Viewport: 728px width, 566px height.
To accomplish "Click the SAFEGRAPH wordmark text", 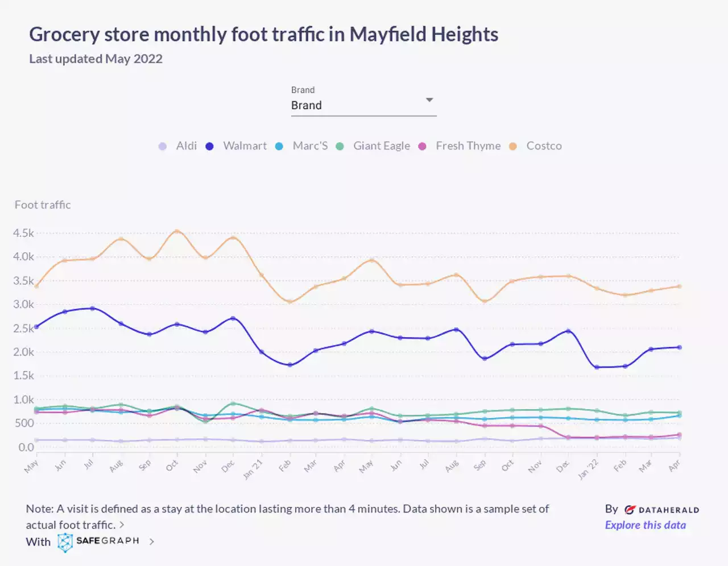I will click(107, 541).
